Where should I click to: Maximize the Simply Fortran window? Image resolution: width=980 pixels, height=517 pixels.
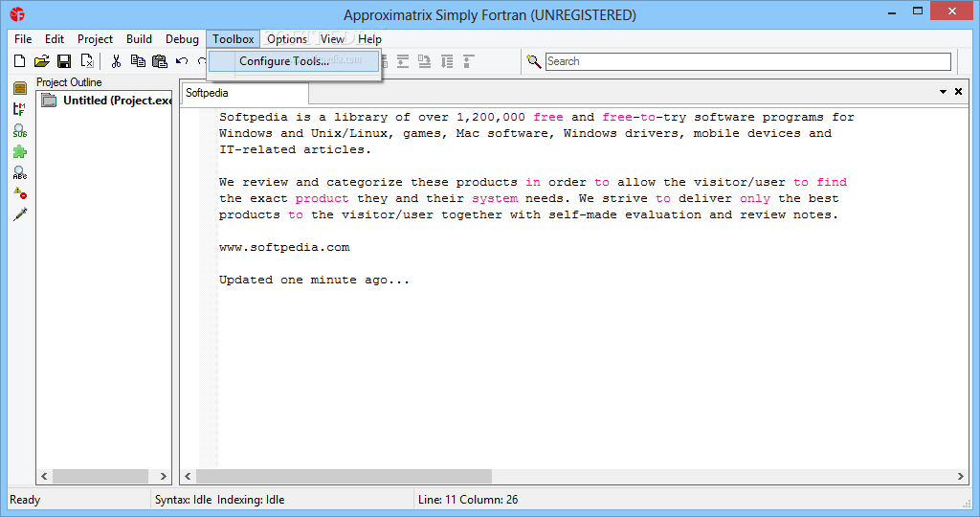click(x=918, y=11)
